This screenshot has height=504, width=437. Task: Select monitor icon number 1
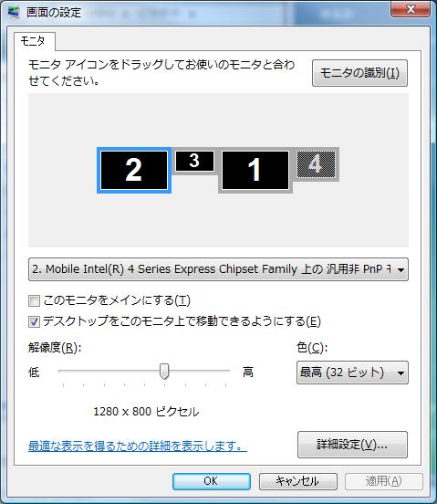tap(255, 171)
